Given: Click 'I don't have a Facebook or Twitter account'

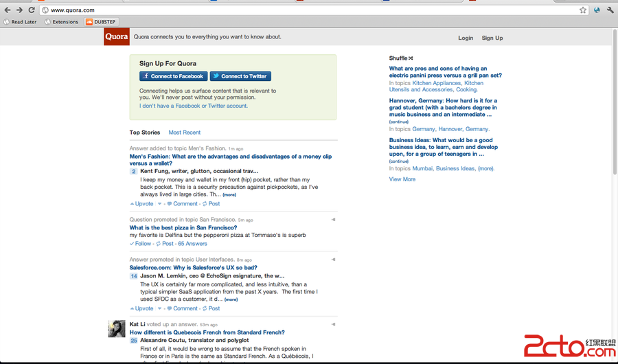Looking at the screenshot, I should pyautogui.click(x=194, y=106).
